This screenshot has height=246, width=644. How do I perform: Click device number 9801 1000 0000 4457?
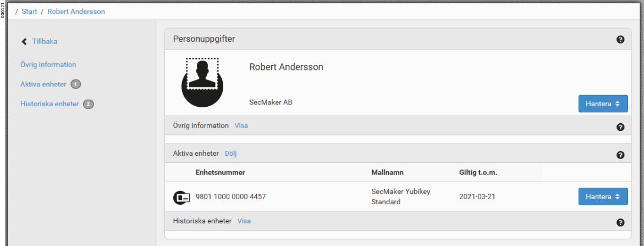pyautogui.click(x=231, y=196)
